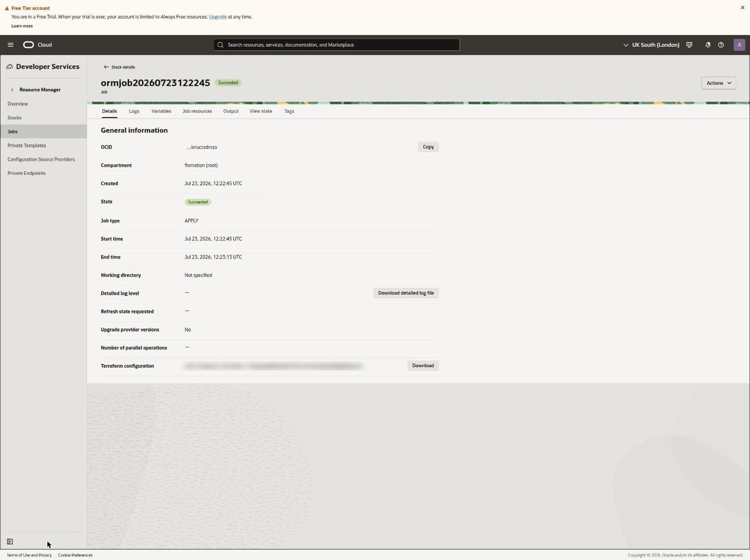The image size is (750, 560).
Task: View the notifications bell
Action: [x=707, y=45]
